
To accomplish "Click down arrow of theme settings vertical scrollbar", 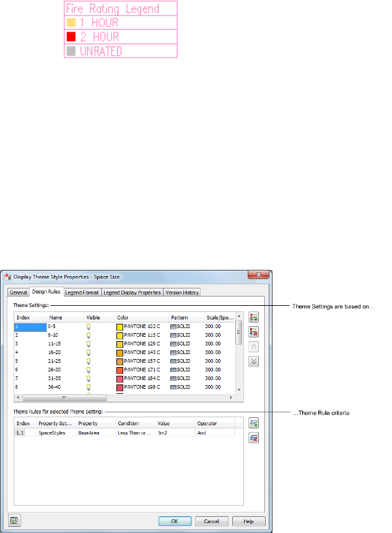I will 239,390.
